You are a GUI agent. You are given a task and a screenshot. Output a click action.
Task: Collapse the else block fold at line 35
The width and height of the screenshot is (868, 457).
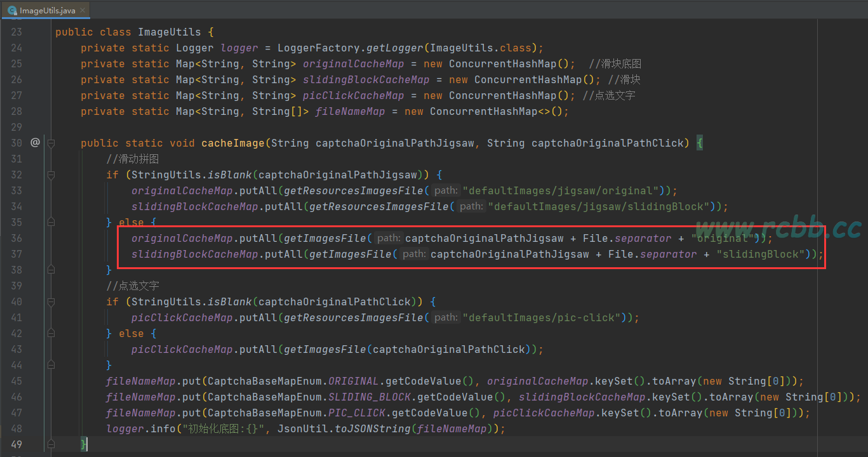click(x=50, y=222)
